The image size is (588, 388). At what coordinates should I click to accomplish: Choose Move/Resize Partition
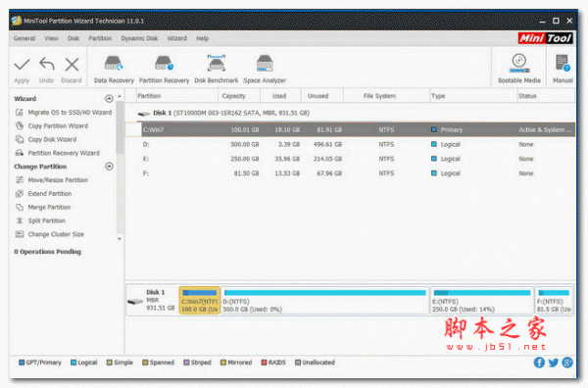(51, 180)
